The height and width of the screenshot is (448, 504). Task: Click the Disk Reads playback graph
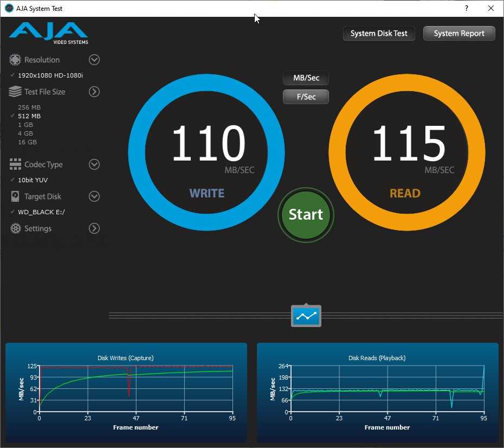pyautogui.click(x=387, y=389)
